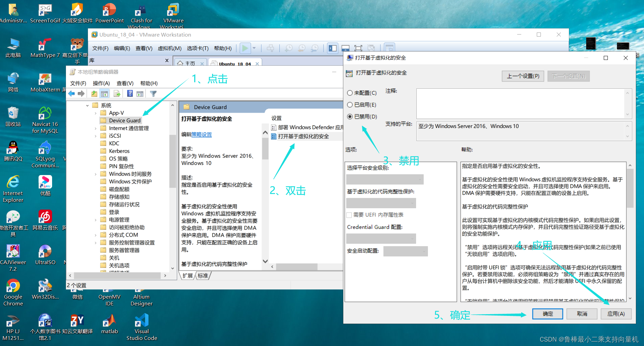Expand the 分布式 COM tree node

[96, 235]
